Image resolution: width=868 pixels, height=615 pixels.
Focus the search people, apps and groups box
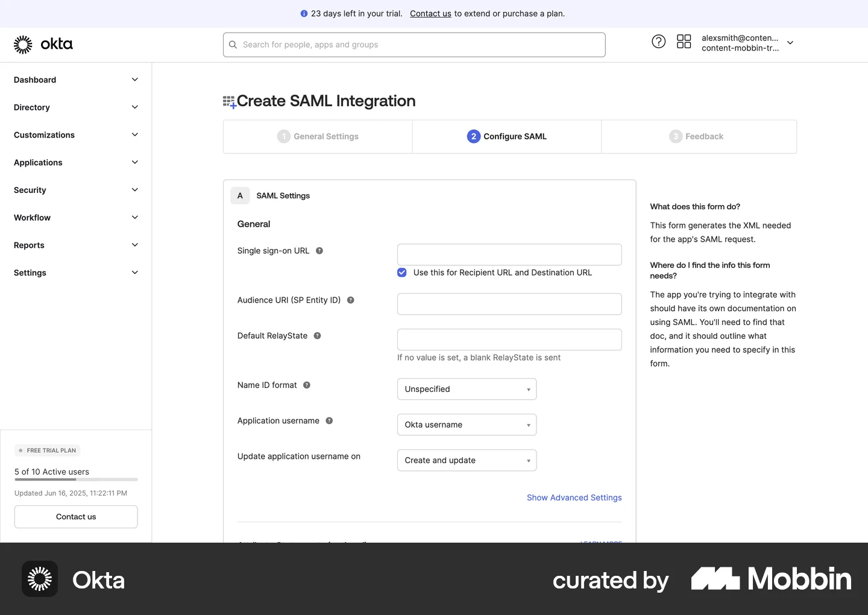point(414,45)
